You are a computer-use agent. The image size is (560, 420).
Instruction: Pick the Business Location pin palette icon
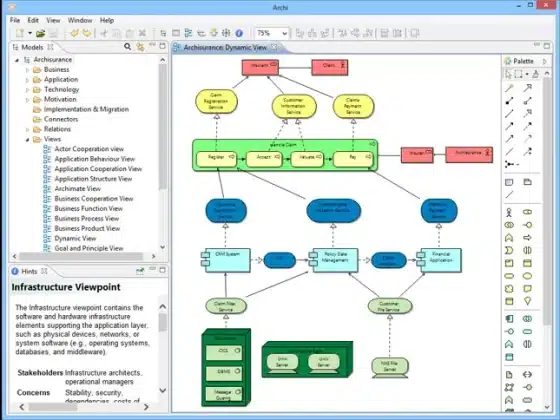point(527,301)
